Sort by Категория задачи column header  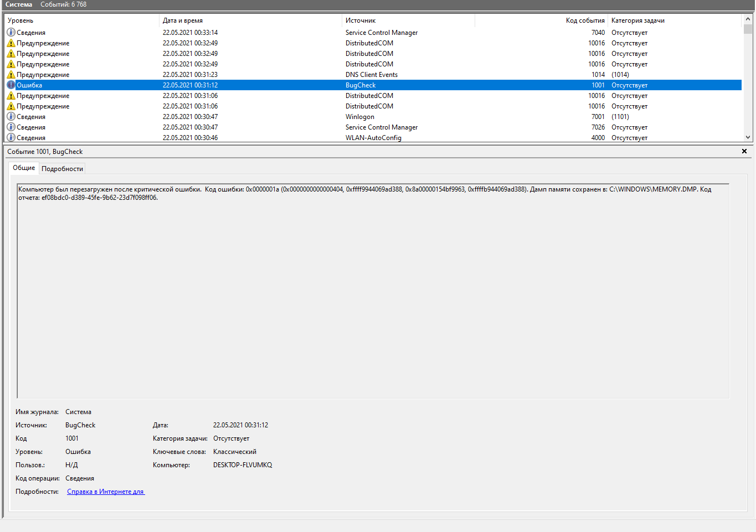click(674, 20)
